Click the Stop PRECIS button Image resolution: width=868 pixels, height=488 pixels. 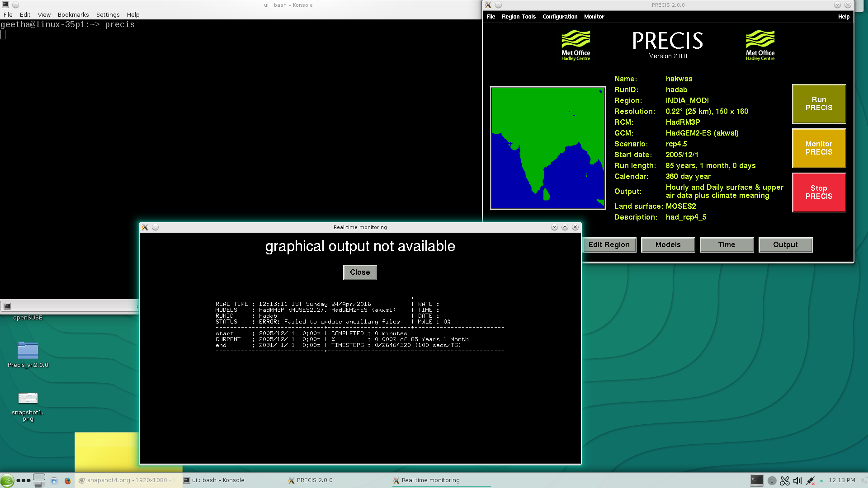(x=819, y=192)
